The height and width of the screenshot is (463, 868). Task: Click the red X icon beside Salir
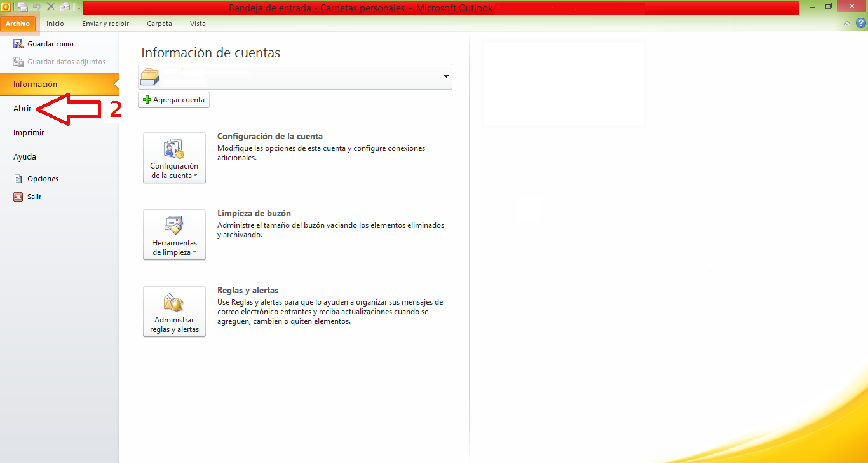click(18, 197)
